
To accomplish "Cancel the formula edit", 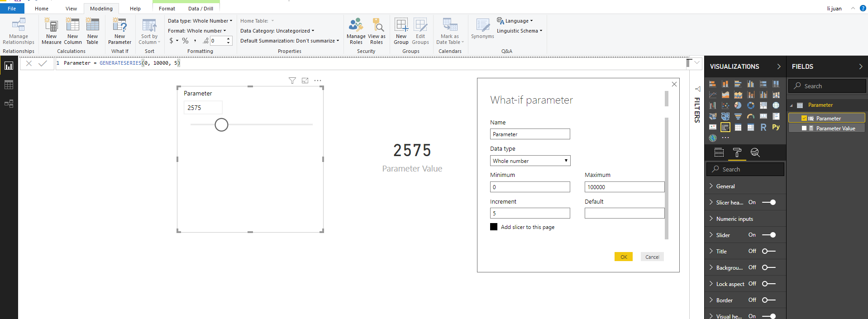I will (x=29, y=63).
